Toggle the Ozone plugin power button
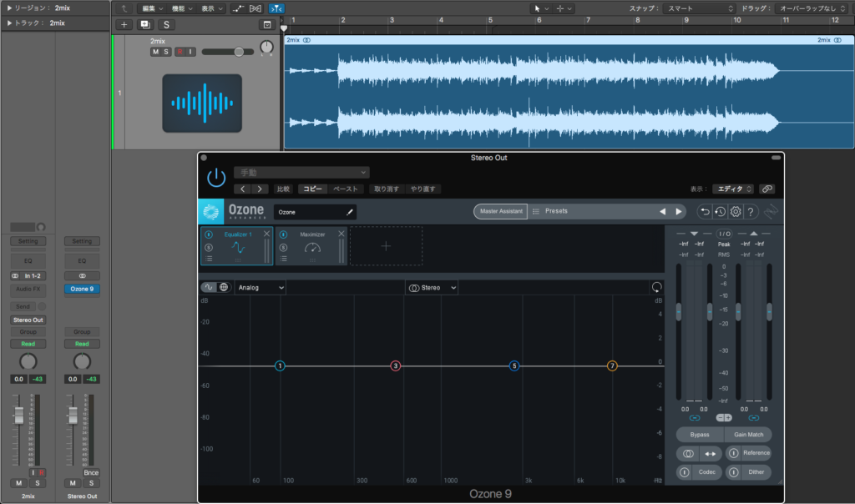Viewport: 855px width, 504px height. pos(216,178)
